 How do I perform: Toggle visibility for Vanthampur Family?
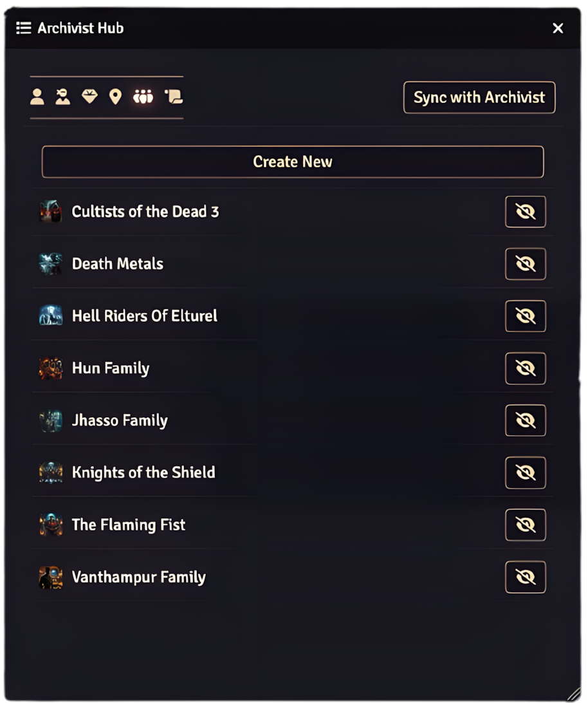[x=525, y=577]
